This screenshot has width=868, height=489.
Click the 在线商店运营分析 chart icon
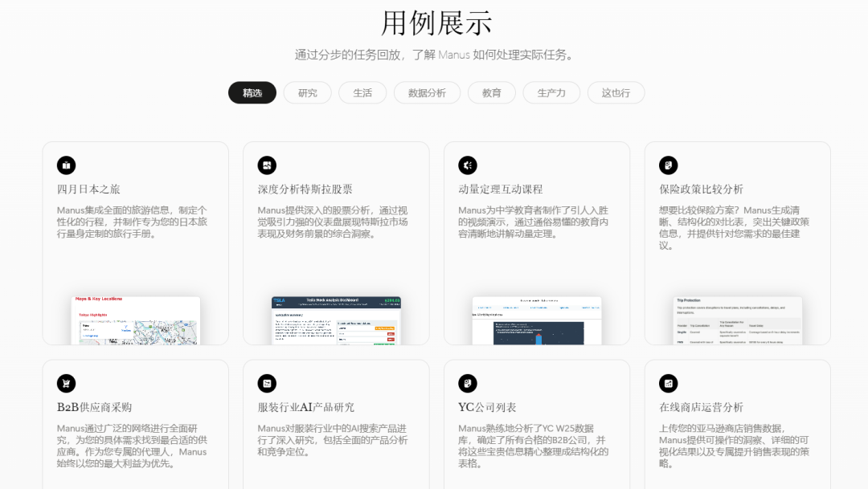tap(668, 383)
